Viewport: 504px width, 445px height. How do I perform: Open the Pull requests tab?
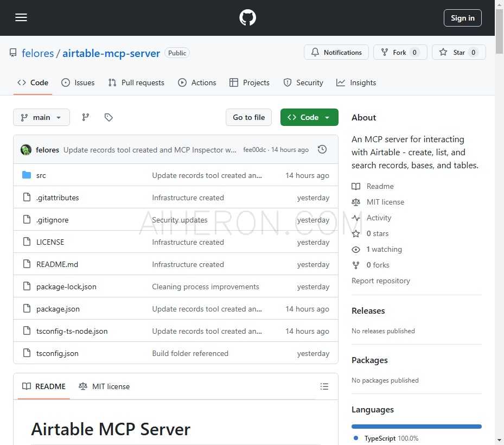click(x=136, y=82)
